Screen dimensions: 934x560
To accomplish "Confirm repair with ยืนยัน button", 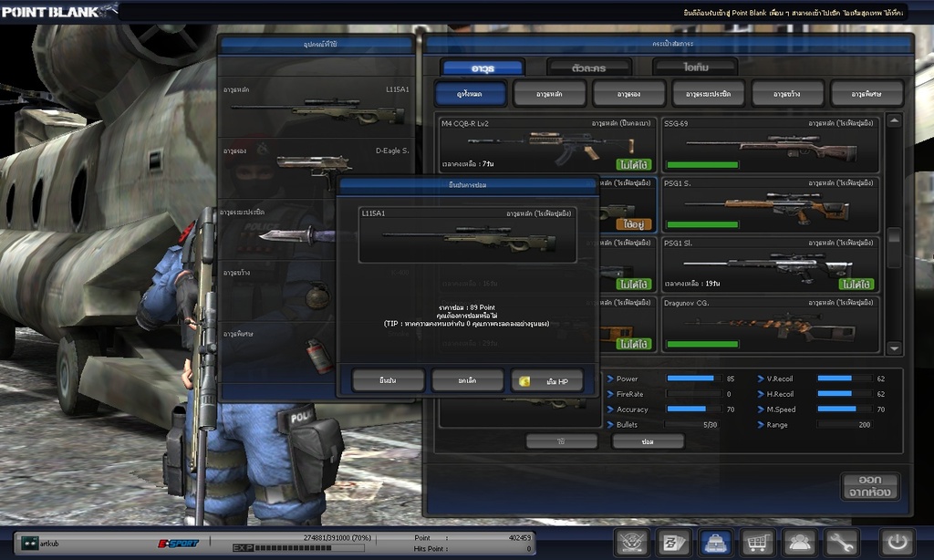I will [x=388, y=380].
